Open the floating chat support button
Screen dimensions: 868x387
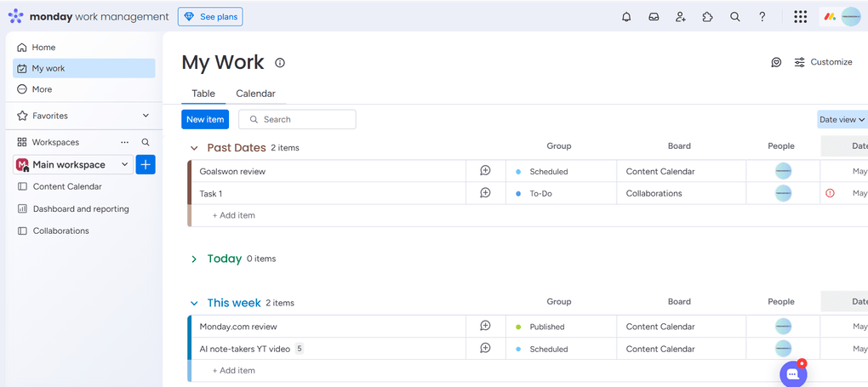[x=793, y=373]
